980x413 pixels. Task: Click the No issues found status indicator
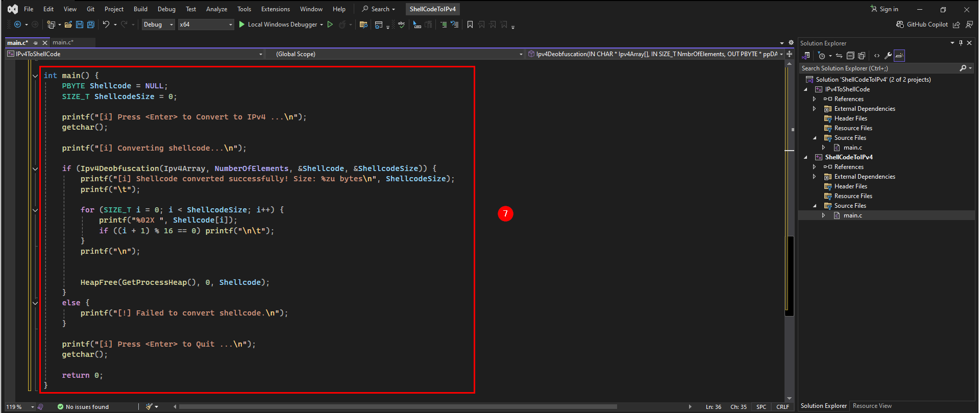tap(83, 407)
